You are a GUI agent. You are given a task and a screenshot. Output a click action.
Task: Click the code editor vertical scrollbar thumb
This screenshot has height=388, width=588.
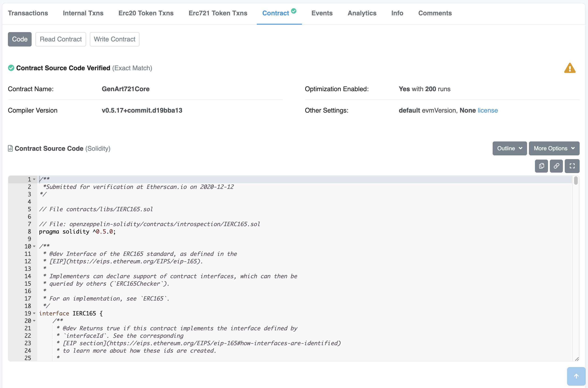point(576,180)
